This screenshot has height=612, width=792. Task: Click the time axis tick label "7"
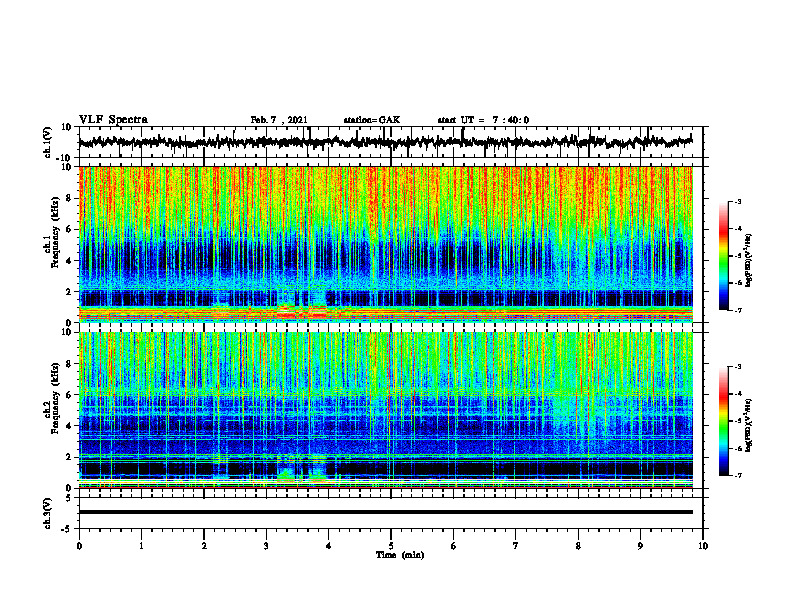516,546
